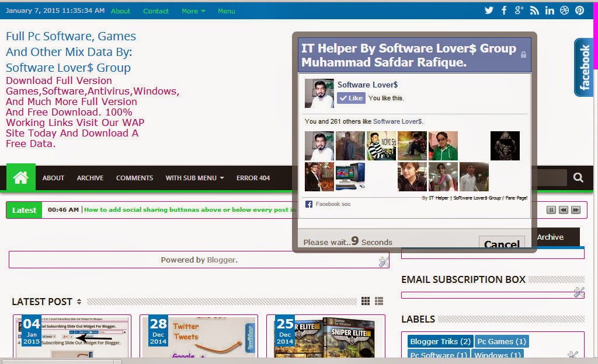
Task: Open the social sharing buttons ticker headline
Action: [x=190, y=210]
